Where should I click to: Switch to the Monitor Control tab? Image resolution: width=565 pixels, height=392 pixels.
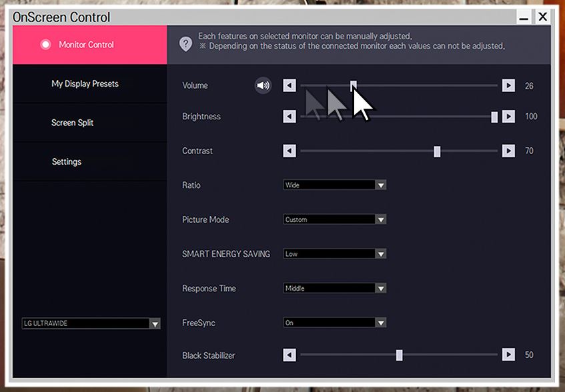pyautogui.click(x=90, y=45)
